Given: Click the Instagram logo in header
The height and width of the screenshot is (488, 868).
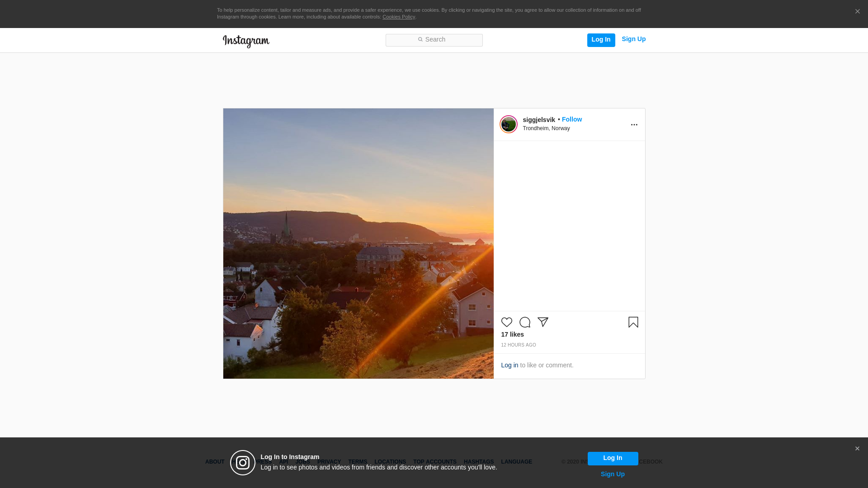Looking at the screenshot, I should [246, 41].
